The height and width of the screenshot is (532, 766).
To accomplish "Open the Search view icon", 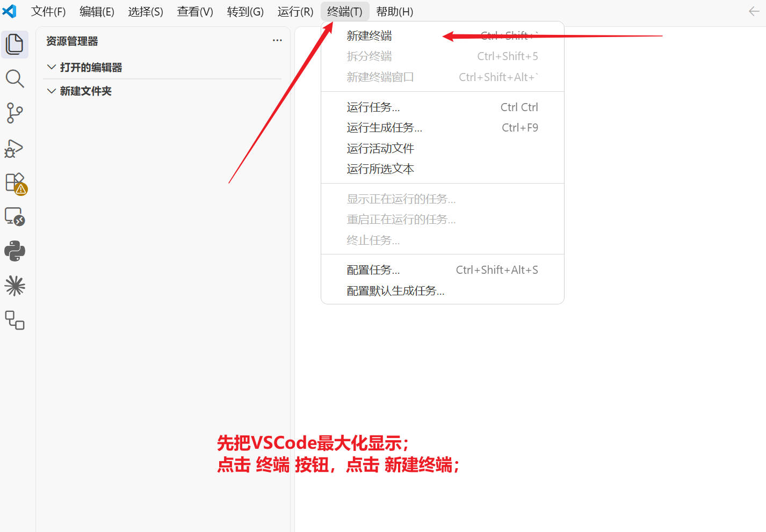I will (15, 78).
